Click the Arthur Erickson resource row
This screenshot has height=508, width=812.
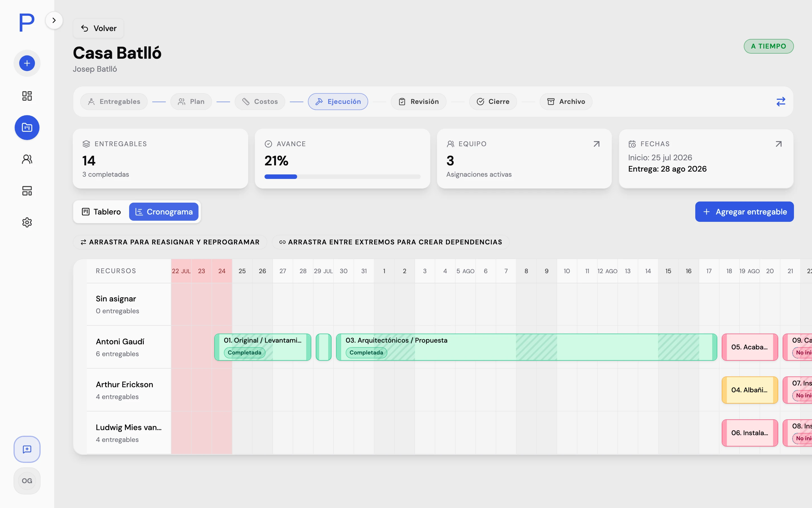click(129, 390)
